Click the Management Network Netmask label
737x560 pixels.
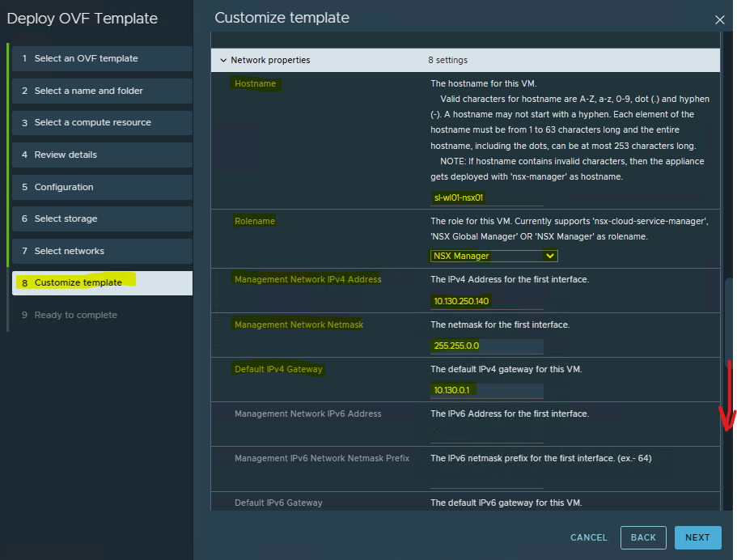[299, 325]
